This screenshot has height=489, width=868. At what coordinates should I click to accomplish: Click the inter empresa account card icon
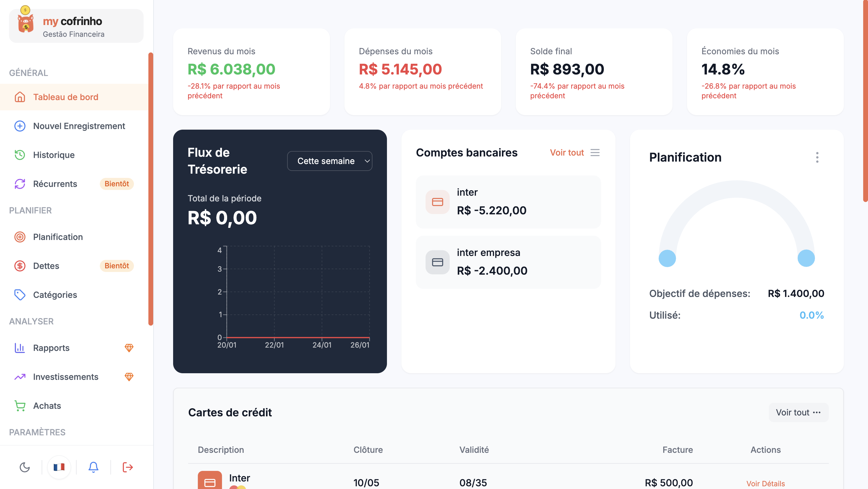pos(437,262)
